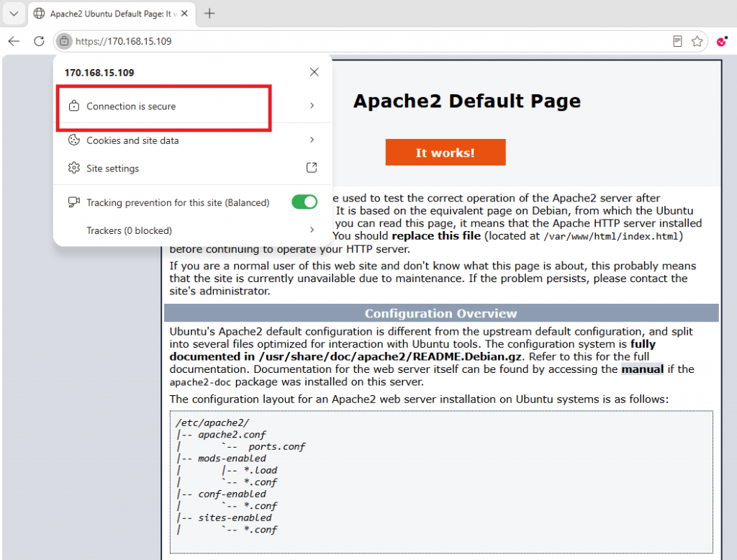The height and width of the screenshot is (560, 737).
Task: Click the /usr/share/doc/apache2/README.Debian.gz text
Action: [x=390, y=356]
